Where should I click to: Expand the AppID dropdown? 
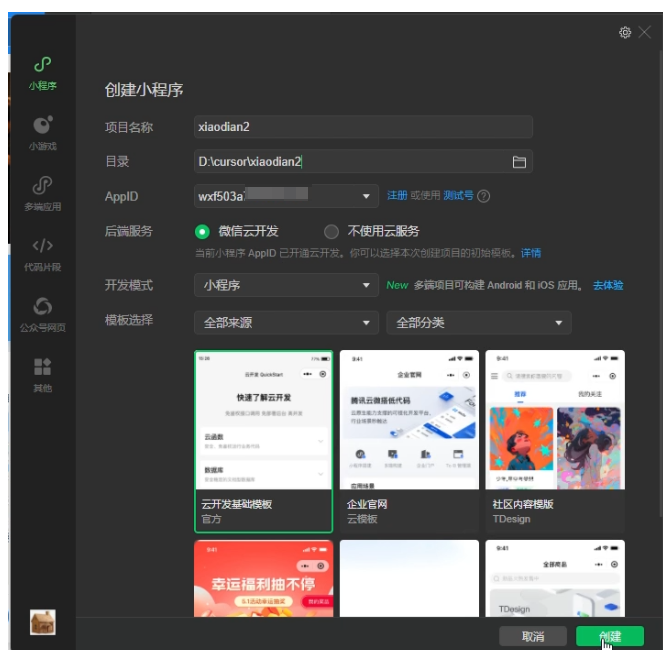tap(286, 196)
